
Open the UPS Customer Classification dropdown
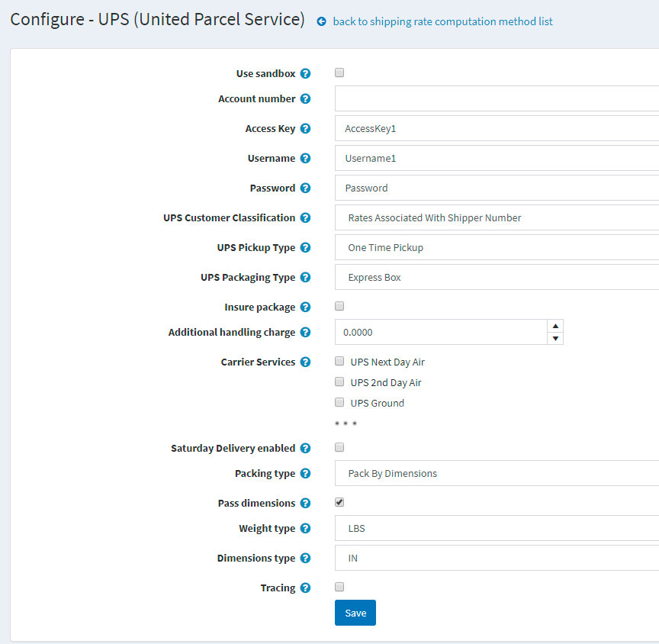496,217
